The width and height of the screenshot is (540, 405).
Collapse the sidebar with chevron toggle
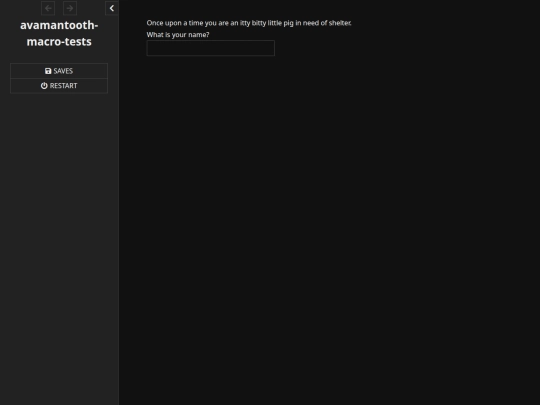[112, 8]
